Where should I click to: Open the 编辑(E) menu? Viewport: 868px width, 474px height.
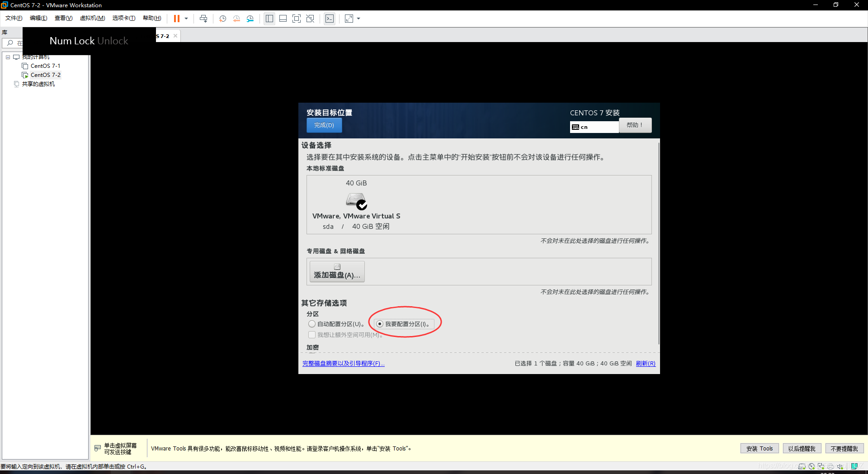pyautogui.click(x=38, y=18)
